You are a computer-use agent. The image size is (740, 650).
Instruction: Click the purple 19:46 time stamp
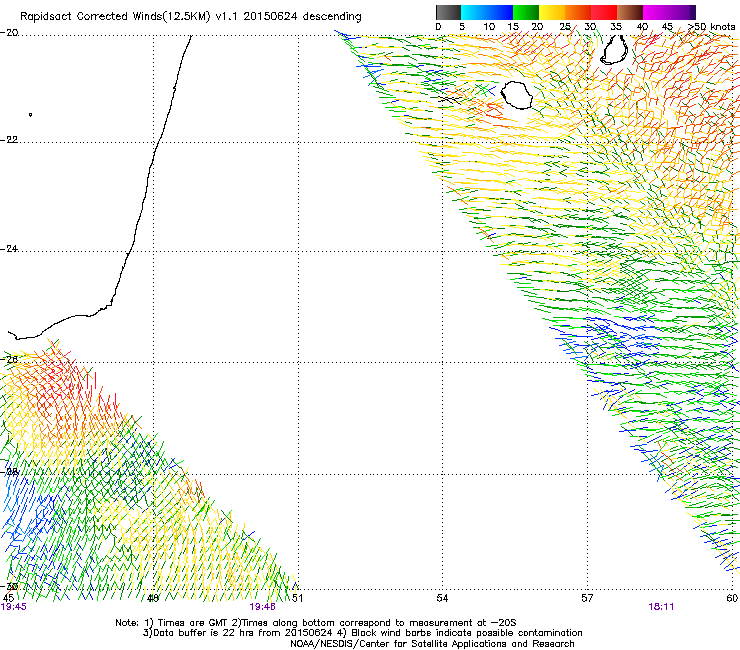tap(262, 607)
